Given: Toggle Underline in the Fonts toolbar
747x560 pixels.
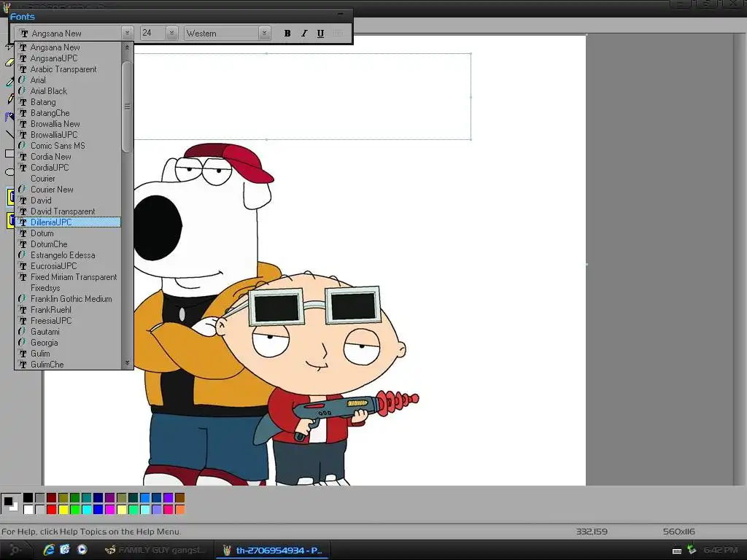Looking at the screenshot, I should pos(320,34).
